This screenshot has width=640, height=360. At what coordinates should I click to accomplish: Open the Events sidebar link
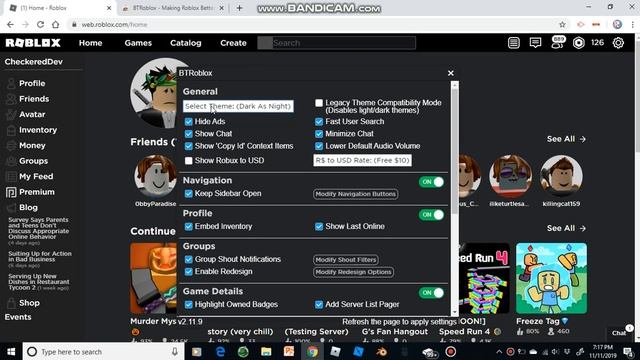[x=18, y=317]
